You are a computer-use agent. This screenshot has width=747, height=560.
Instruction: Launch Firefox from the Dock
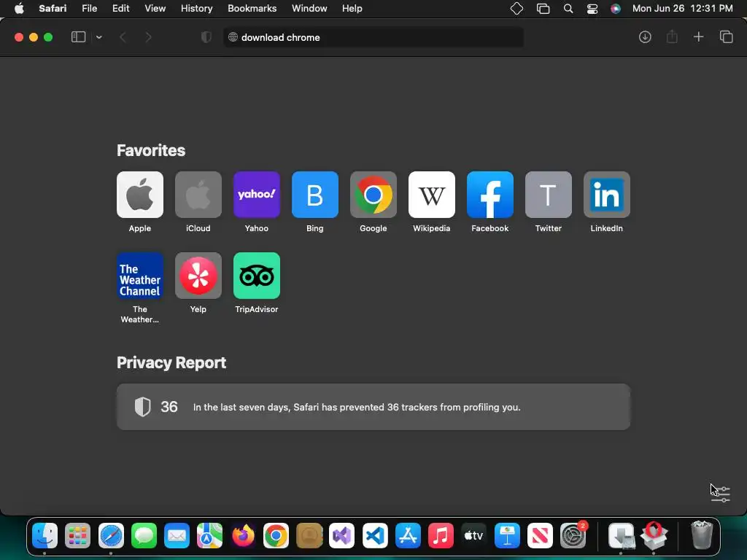pos(243,536)
